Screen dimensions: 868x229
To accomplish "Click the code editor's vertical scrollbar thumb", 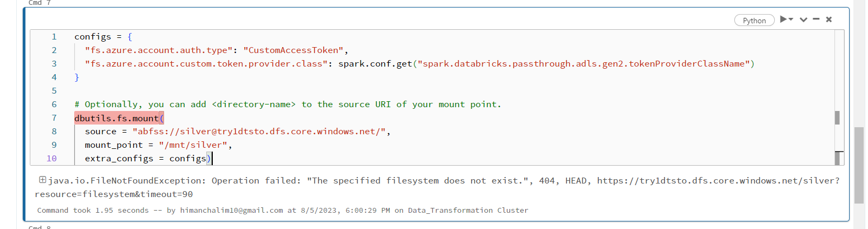I will [x=837, y=117].
